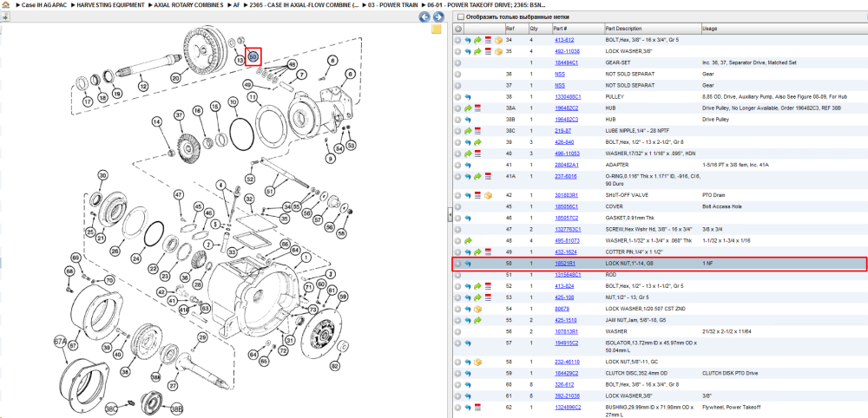Click green substitution arrow for ref 34
The width and height of the screenshot is (868, 418).
[x=477, y=41]
